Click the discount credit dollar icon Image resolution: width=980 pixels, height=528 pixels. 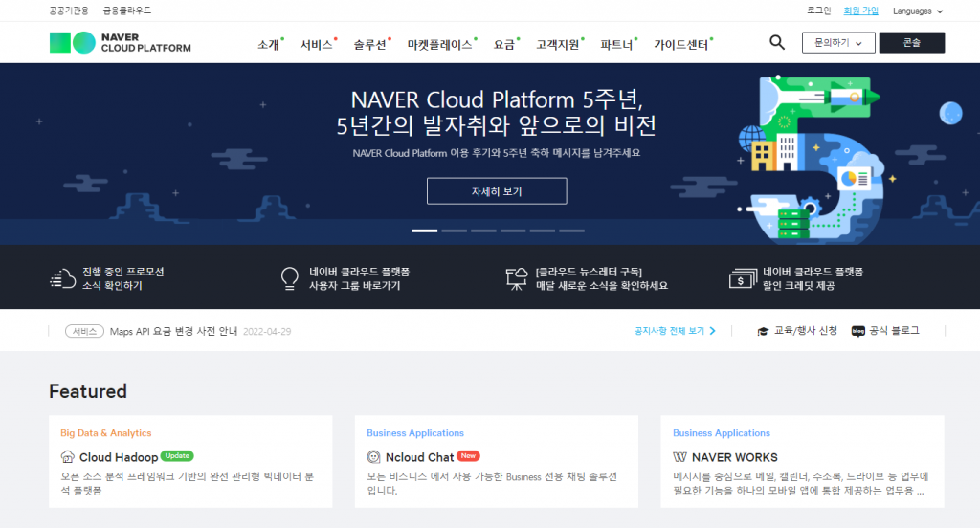pyautogui.click(x=743, y=278)
